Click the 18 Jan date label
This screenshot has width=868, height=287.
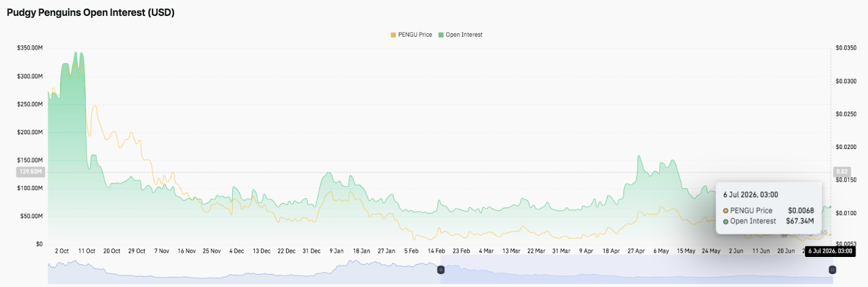point(361,251)
